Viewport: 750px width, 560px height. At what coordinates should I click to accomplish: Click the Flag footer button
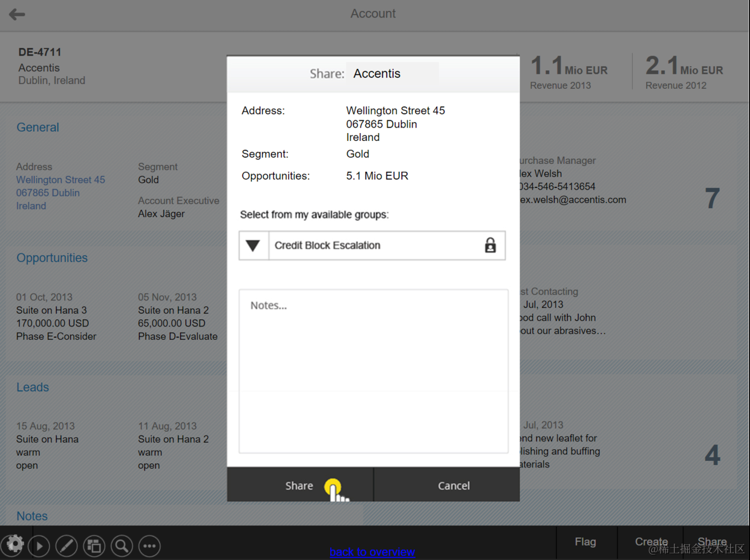585,542
